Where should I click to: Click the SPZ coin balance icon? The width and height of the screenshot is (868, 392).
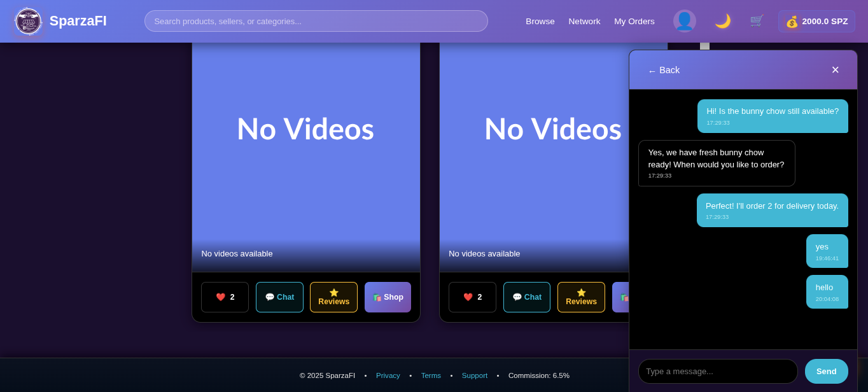click(792, 21)
